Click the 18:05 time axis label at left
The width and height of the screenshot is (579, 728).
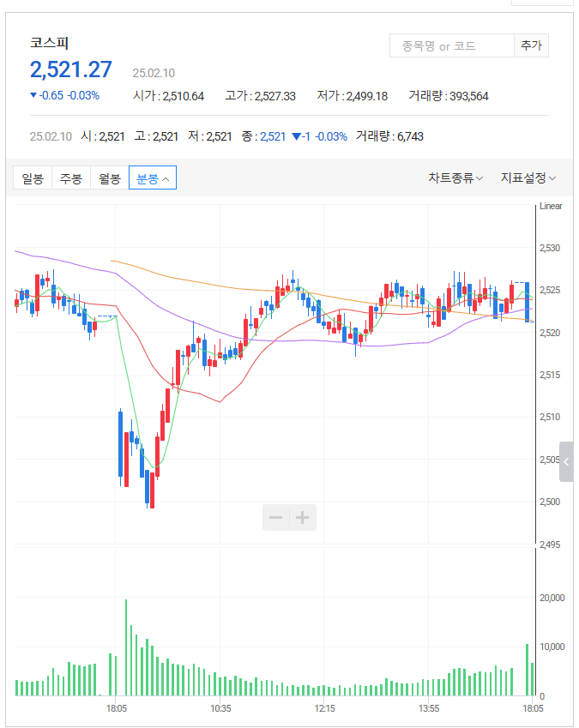(117, 708)
